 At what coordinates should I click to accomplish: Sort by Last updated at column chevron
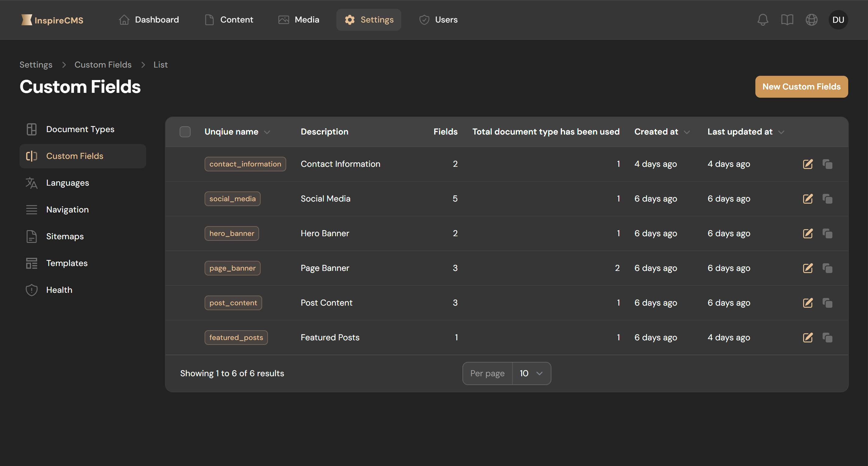pyautogui.click(x=781, y=132)
